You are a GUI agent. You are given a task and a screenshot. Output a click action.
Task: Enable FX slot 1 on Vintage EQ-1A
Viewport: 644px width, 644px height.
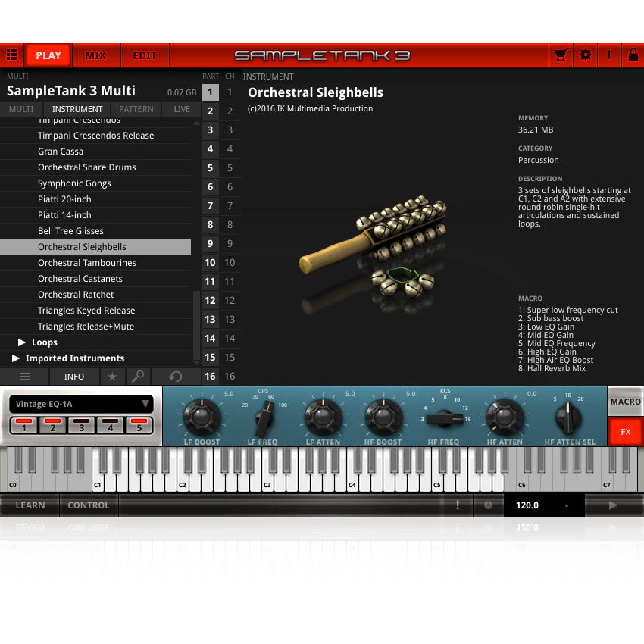23,427
